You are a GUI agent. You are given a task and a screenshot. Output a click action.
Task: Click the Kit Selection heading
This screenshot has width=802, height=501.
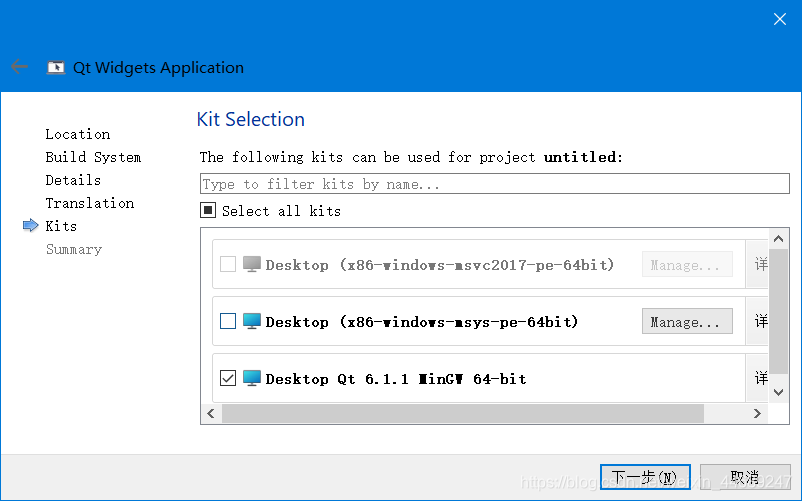[x=251, y=119]
